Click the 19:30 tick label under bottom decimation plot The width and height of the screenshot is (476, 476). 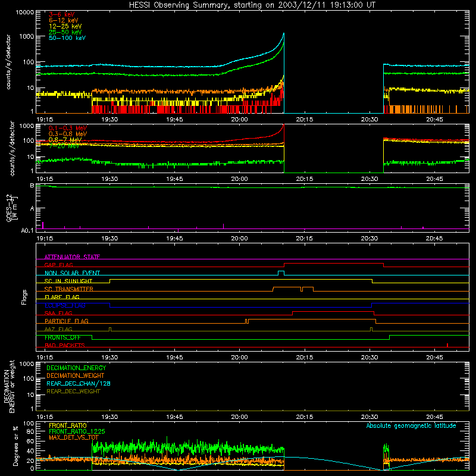109,417
